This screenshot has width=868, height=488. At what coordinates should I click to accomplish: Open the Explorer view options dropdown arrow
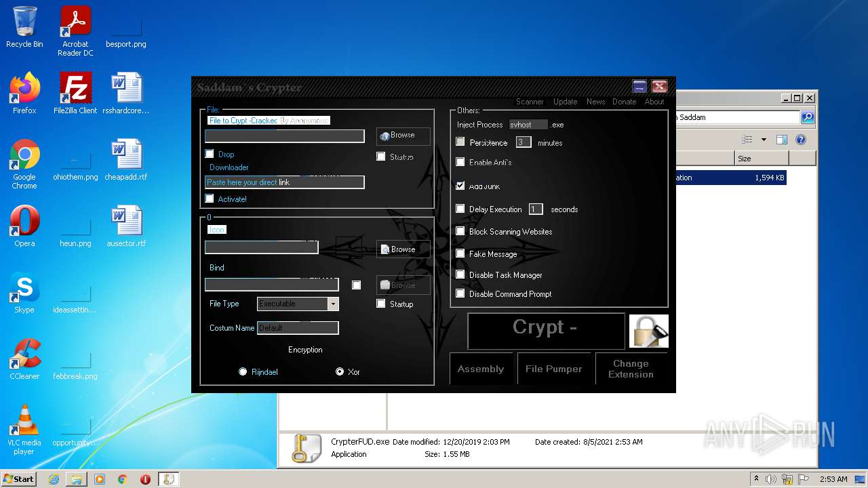tap(764, 140)
